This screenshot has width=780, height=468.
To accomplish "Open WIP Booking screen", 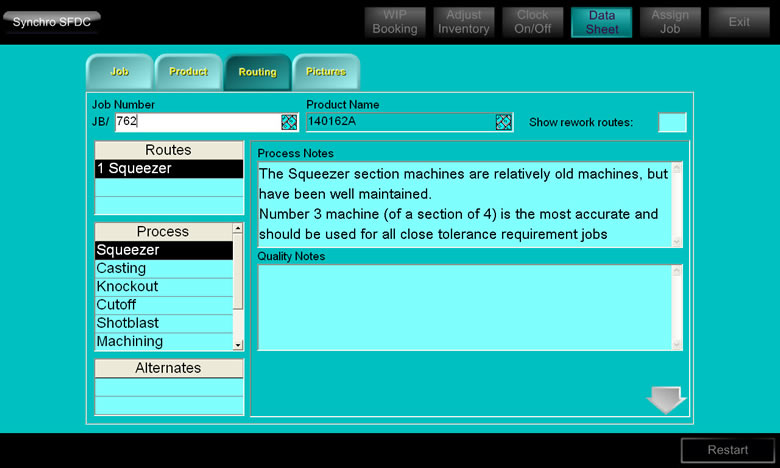I will pos(395,22).
